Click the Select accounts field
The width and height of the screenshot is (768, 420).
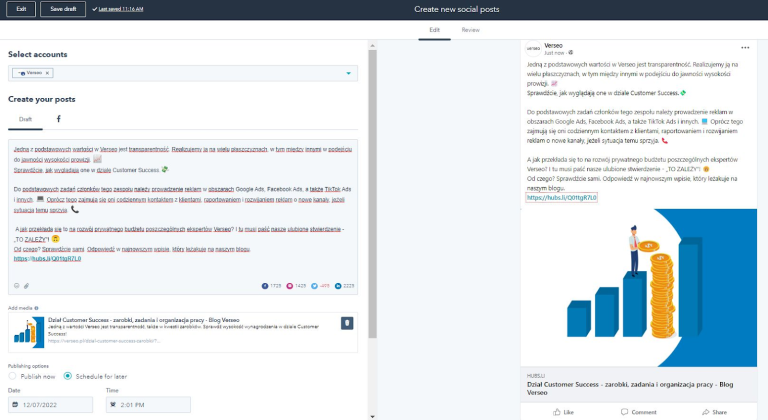click(183, 74)
